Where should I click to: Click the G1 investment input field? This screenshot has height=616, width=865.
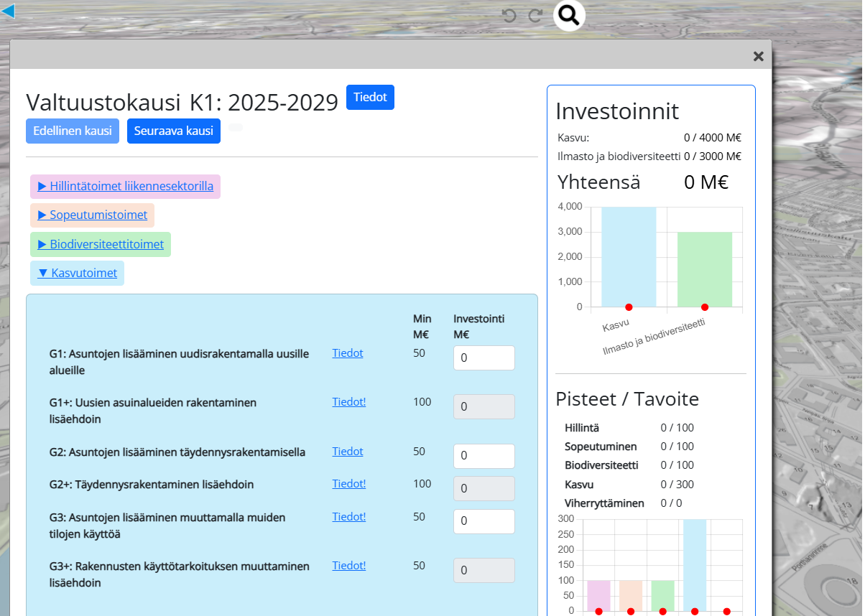tap(484, 358)
